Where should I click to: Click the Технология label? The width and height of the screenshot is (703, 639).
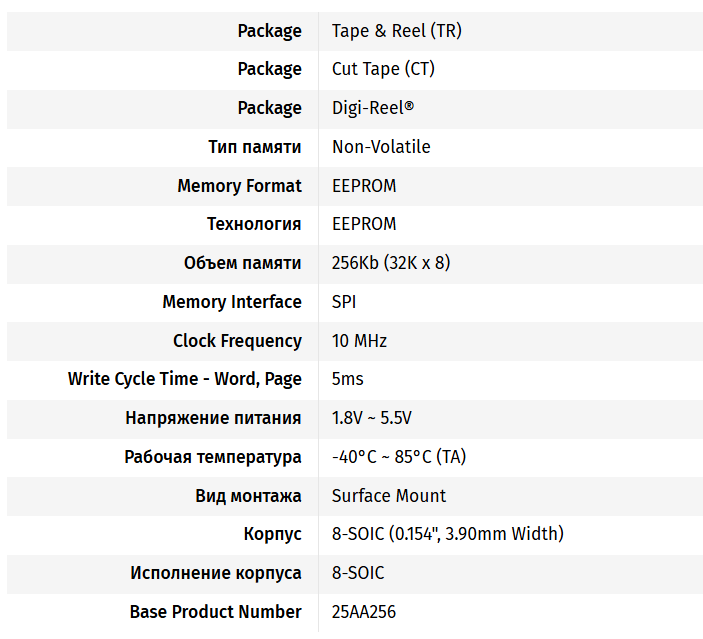(254, 224)
